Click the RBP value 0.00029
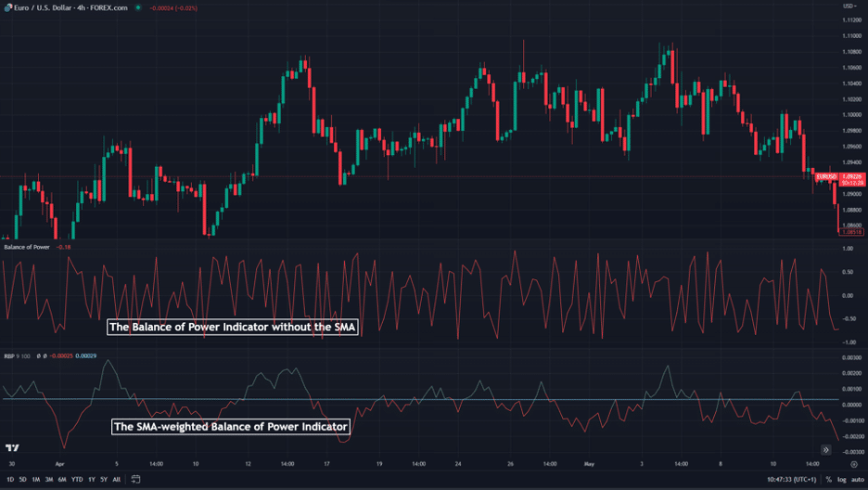868x490 pixels. click(x=86, y=356)
